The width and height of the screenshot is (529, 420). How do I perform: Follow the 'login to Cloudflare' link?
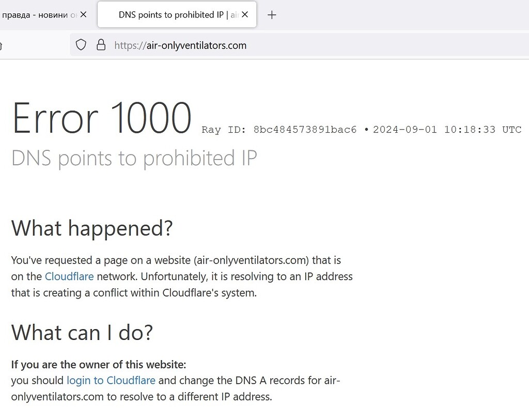pos(111,380)
